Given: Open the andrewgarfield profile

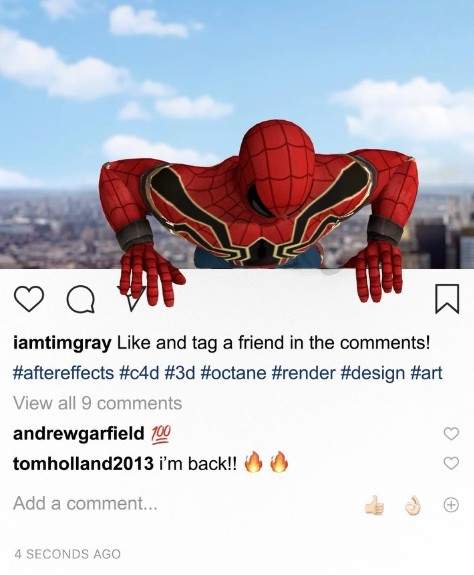Looking at the screenshot, I should coord(79,433).
